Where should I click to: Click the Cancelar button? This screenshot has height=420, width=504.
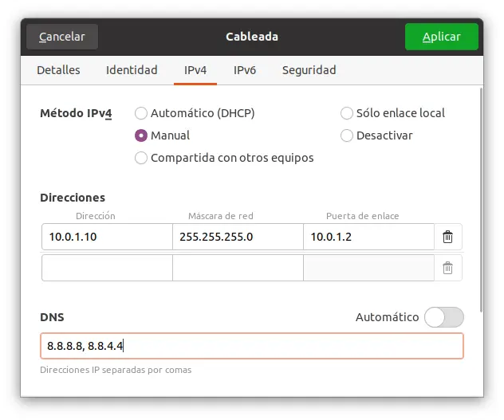pos(62,37)
